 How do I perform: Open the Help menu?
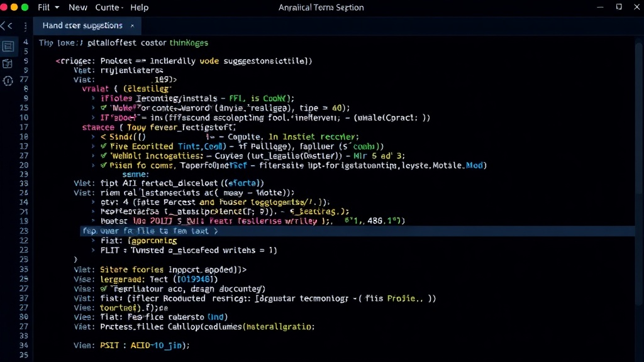[x=139, y=8]
